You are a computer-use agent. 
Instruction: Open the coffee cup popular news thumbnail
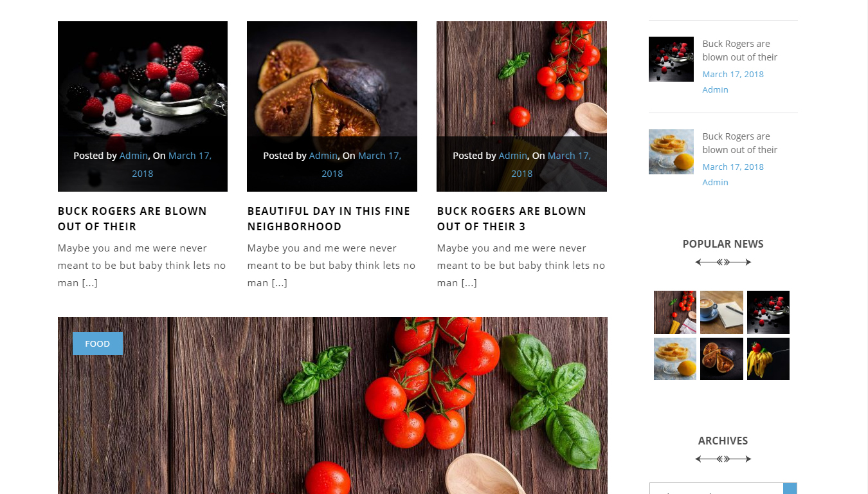[721, 312]
